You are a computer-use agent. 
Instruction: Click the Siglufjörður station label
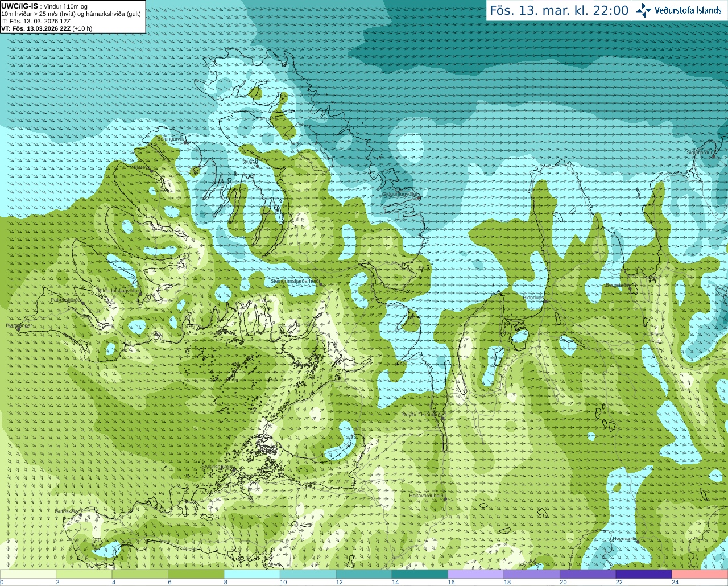click(700, 152)
